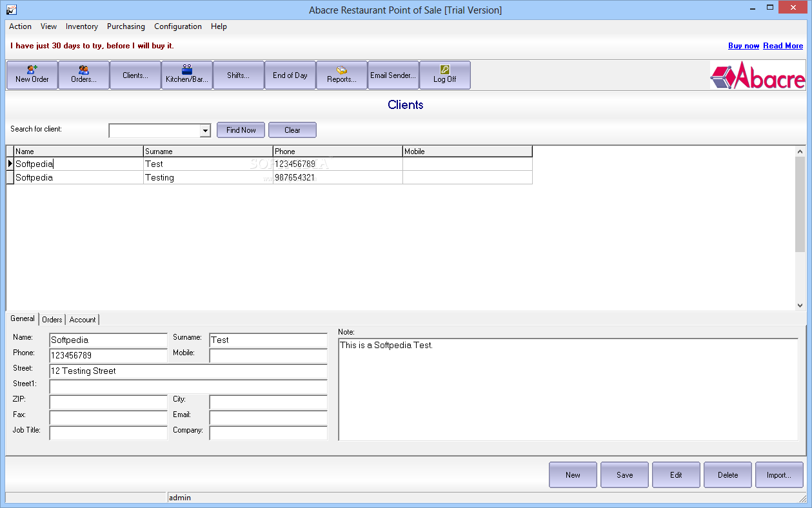Click the application icon in title bar
This screenshot has width=812, height=508.
[x=12, y=10]
